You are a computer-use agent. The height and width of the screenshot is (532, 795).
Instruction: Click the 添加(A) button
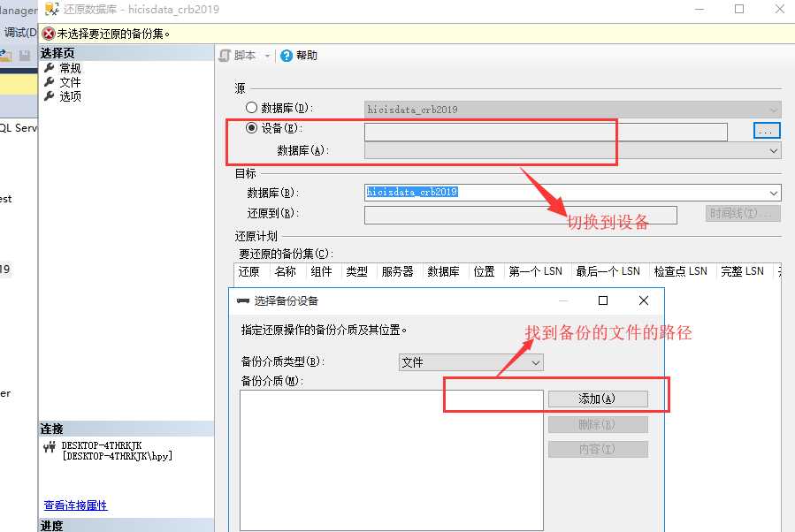(597, 399)
